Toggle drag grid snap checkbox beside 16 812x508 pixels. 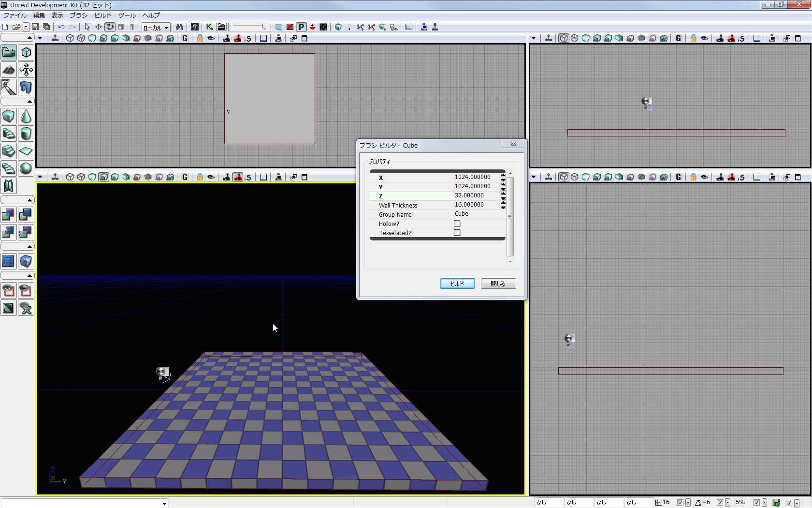tap(680, 503)
